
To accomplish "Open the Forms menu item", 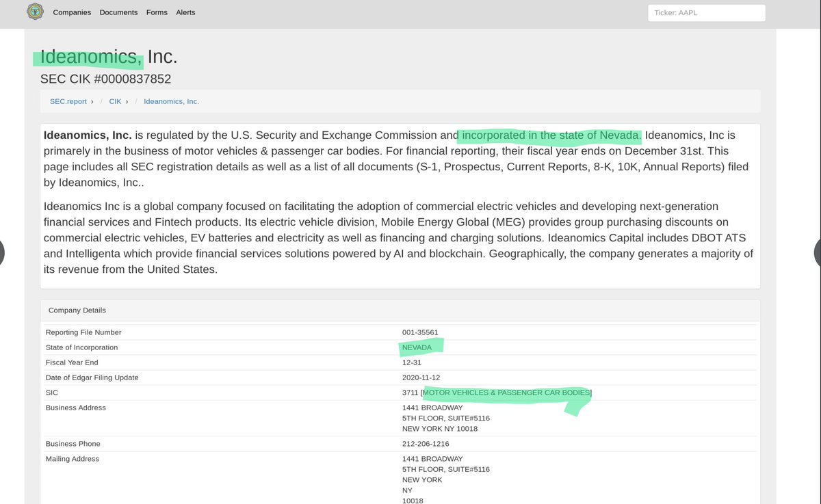I will coord(157,12).
